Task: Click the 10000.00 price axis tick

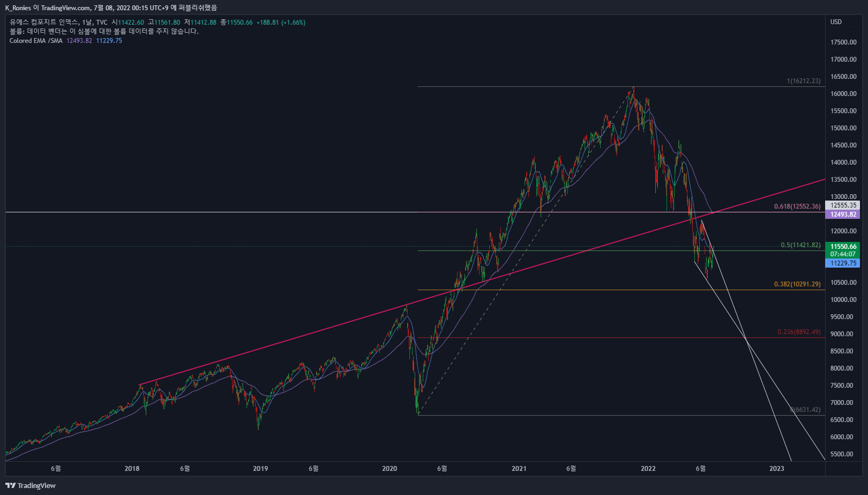Action: point(843,300)
